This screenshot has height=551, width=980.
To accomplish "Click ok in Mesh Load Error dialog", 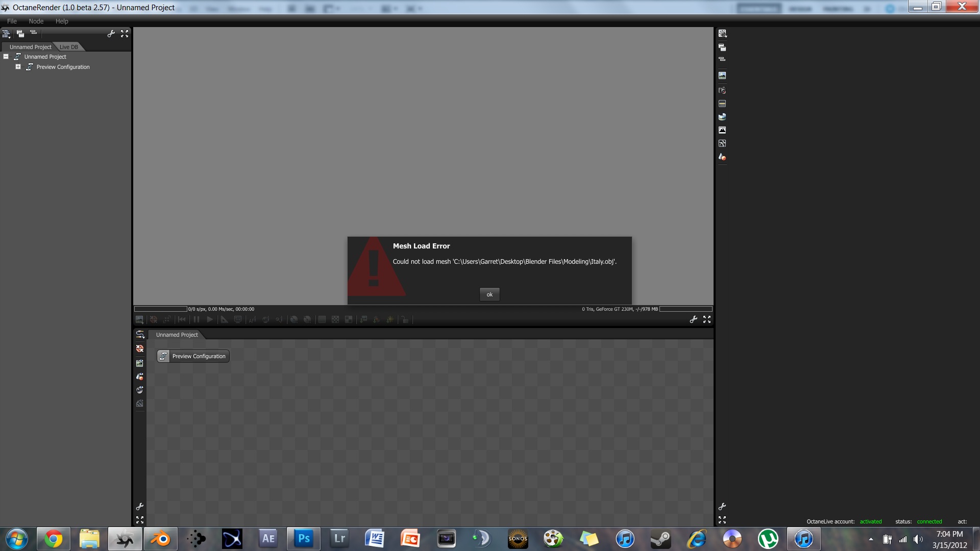I will (489, 294).
